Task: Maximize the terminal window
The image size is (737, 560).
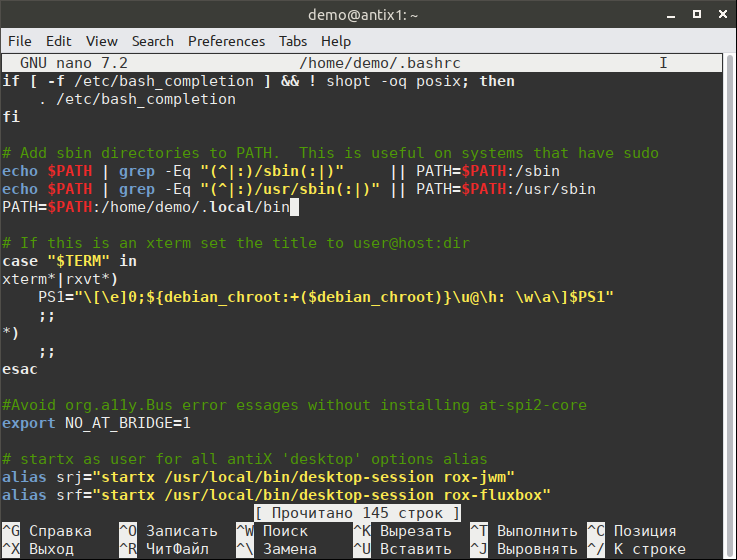Action: 697,14
